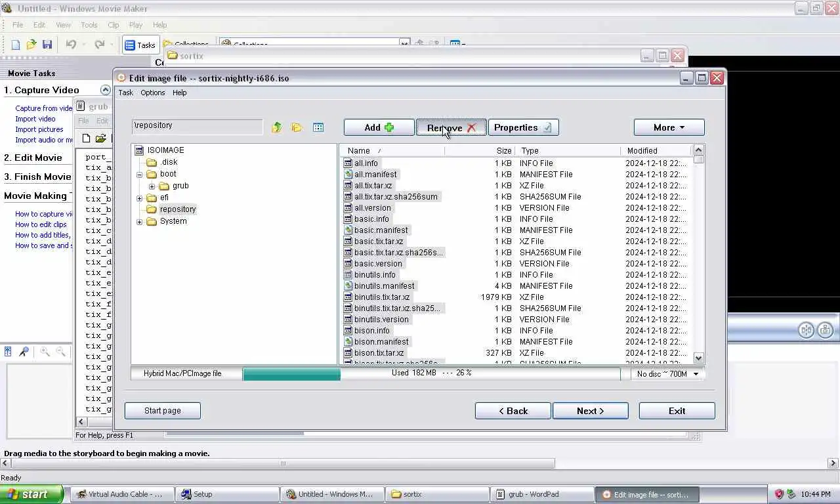Click Save Project icon in Movie Maker toolbar
Screen dimensions: 840x504
(x=47, y=45)
